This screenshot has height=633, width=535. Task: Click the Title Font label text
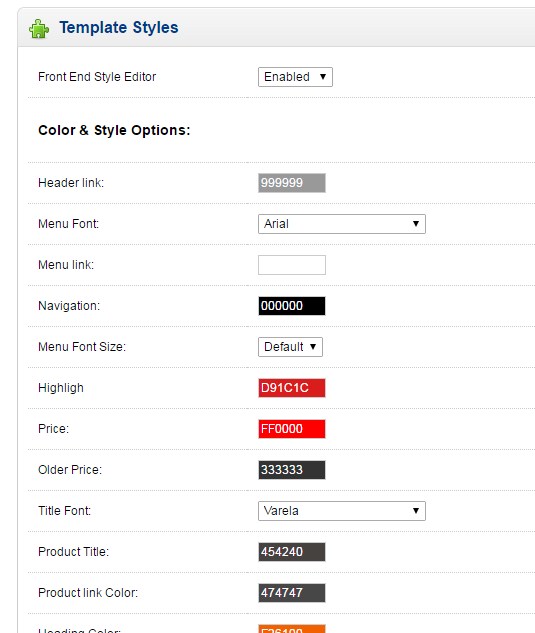64,511
